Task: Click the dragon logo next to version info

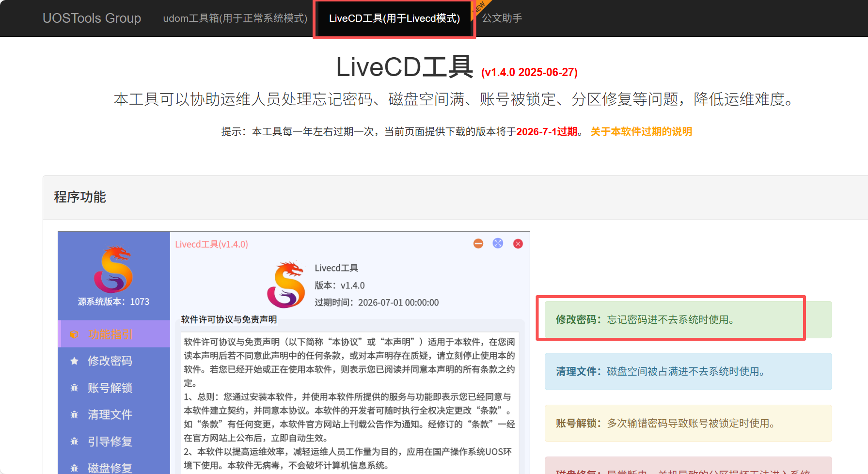Action: (x=286, y=285)
